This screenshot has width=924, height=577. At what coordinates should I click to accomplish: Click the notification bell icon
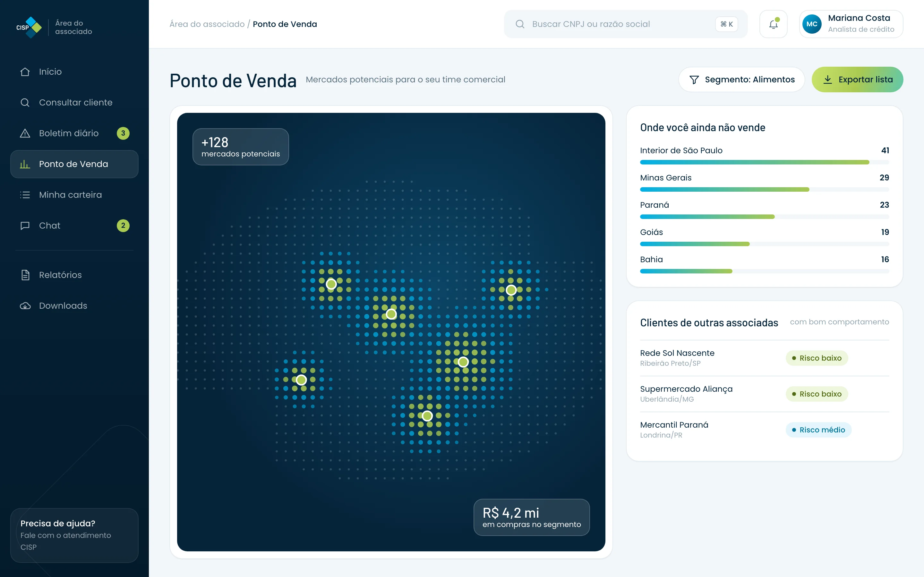click(773, 24)
